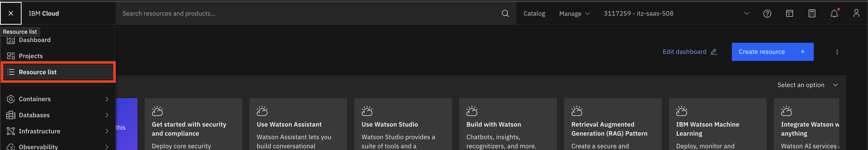This screenshot has width=868, height=150.
Task: Open Databases in the side menu
Action: coord(58,115)
